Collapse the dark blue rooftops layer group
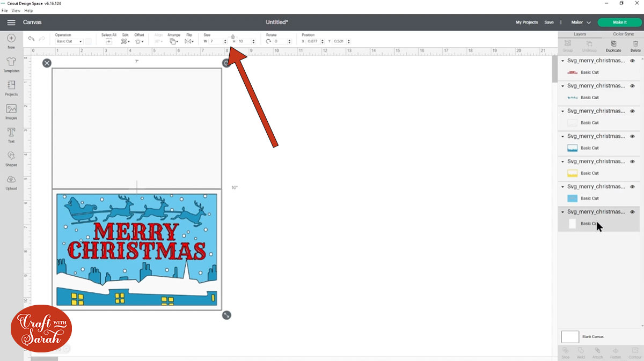The width and height of the screenshot is (644, 361). tap(563, 136)
